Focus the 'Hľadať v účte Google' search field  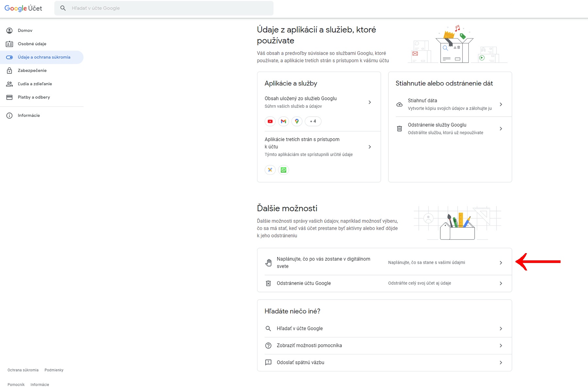point(164,8)
